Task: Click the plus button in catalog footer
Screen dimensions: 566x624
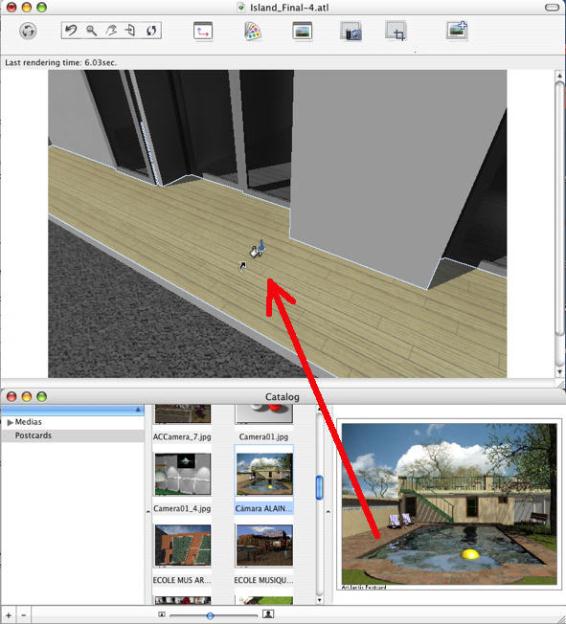Action: click(8, 615)
